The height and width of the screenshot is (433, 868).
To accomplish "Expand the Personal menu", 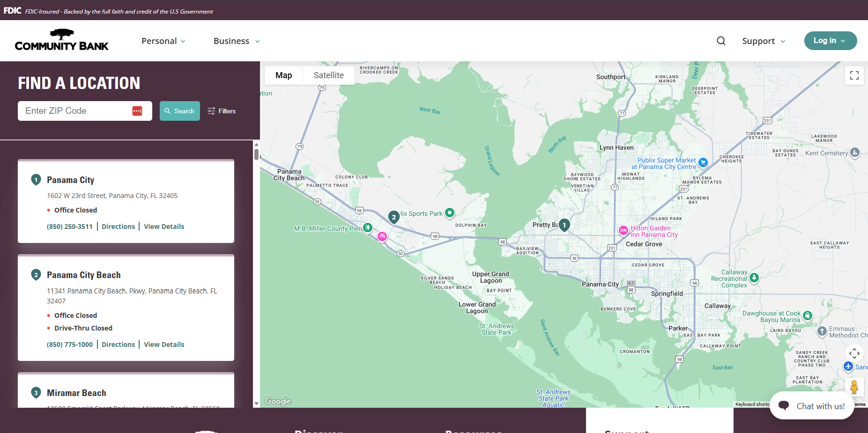I will [x=163, y=41].
